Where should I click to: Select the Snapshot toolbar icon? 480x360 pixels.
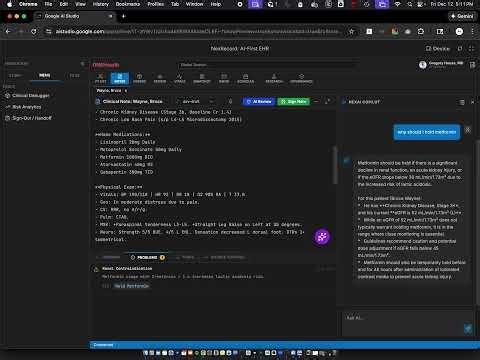(202, 78)
